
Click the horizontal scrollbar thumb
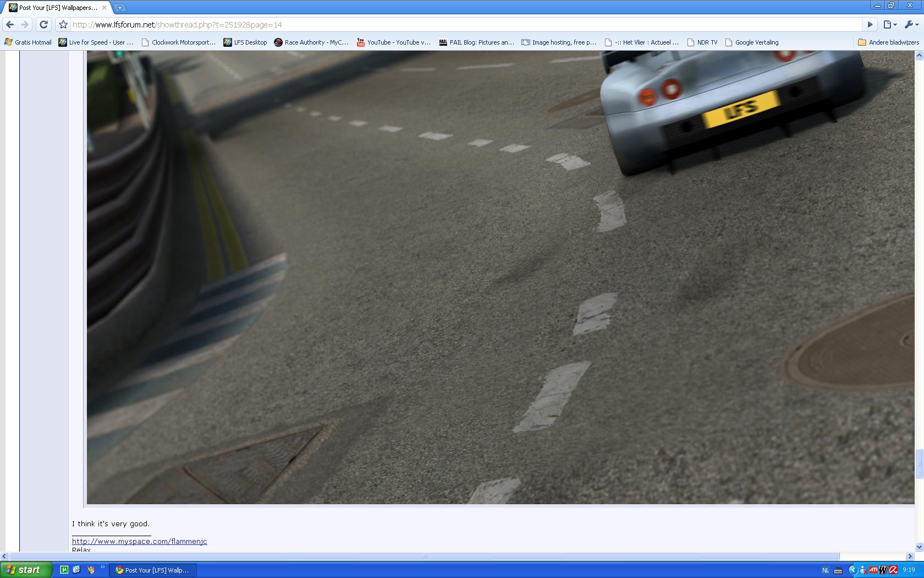click(x=424, y=556)
